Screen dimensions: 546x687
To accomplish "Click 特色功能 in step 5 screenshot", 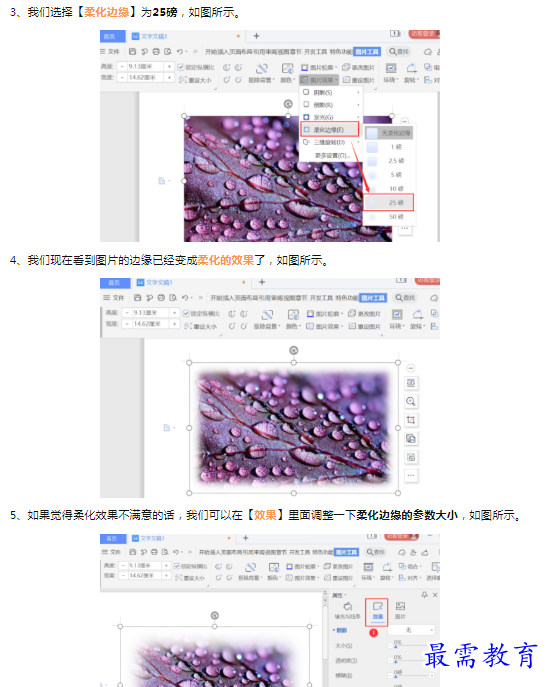I will pos(323,552).
